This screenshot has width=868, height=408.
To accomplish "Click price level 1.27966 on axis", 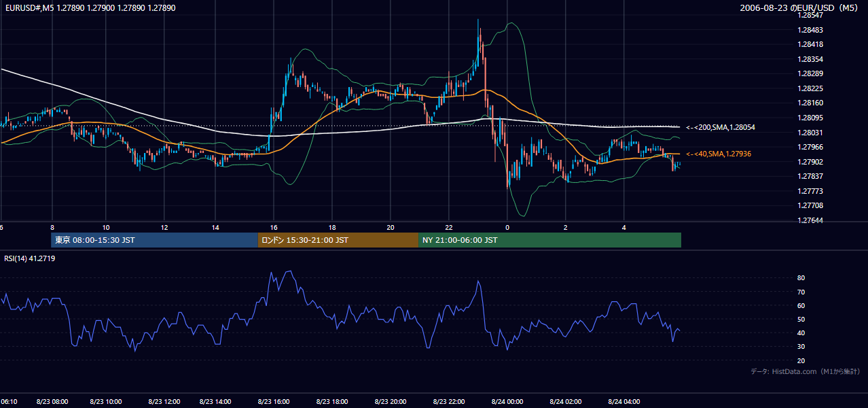I will coord(810,147).
